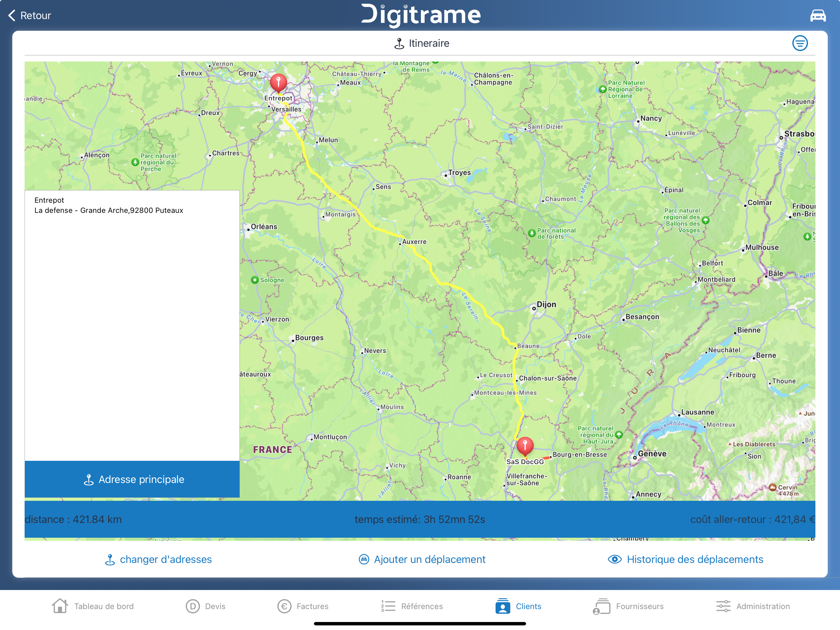Click the Devis D-circle icon
The image size is (840, 630).
tap(192, 606)
